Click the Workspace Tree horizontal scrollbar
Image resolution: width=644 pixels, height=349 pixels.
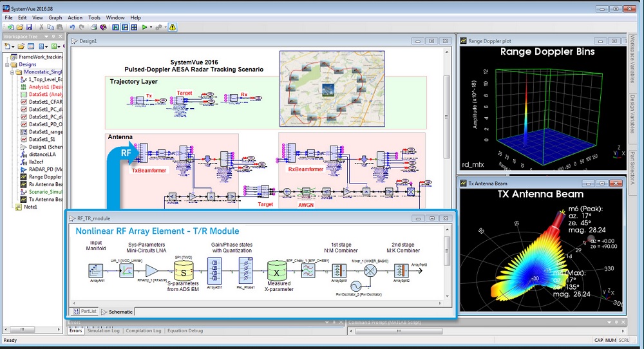pyautogui.click(x=22, y=329)
